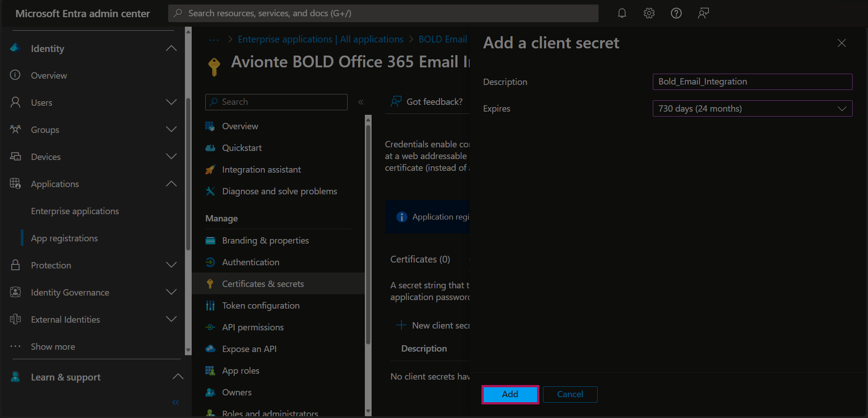The width and height of the screenshot is (868, 418).
Task: Open API permissions menu item
Action: [x=253, y=327]
